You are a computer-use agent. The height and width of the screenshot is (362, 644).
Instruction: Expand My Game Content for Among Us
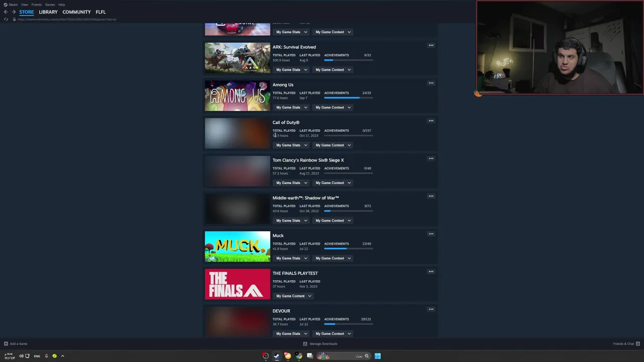(333, 108)
